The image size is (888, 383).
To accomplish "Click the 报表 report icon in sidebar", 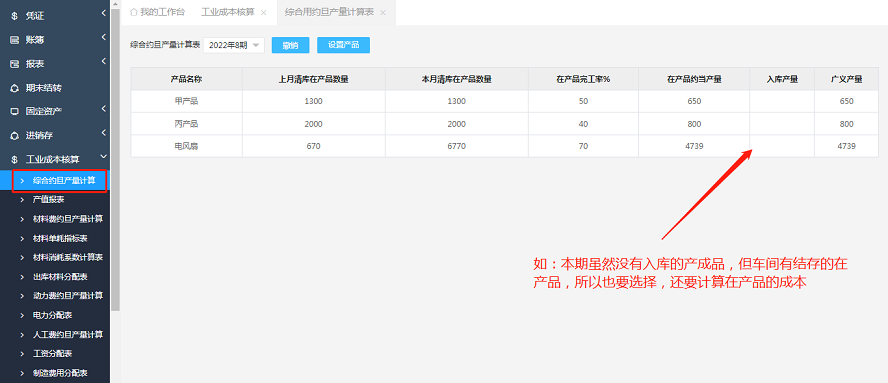I will [15, 63].
